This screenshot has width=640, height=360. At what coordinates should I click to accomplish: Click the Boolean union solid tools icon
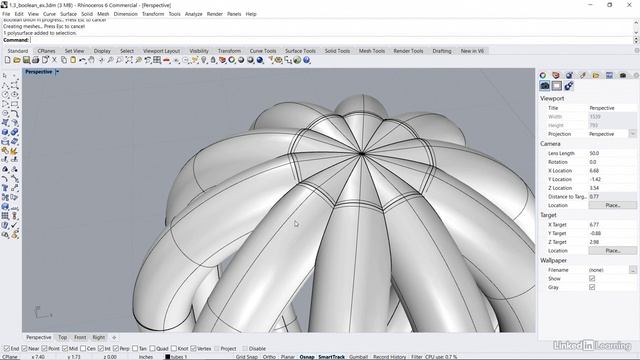[14, 132]
